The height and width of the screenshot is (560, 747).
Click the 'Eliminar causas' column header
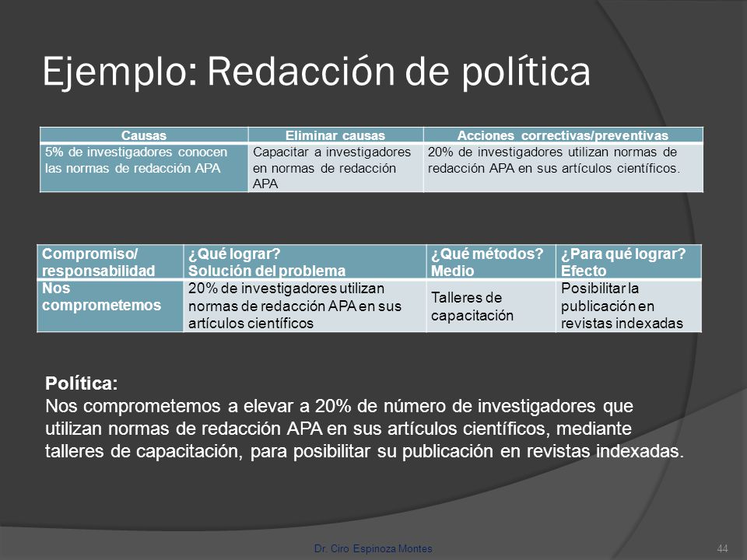[335, 135]
